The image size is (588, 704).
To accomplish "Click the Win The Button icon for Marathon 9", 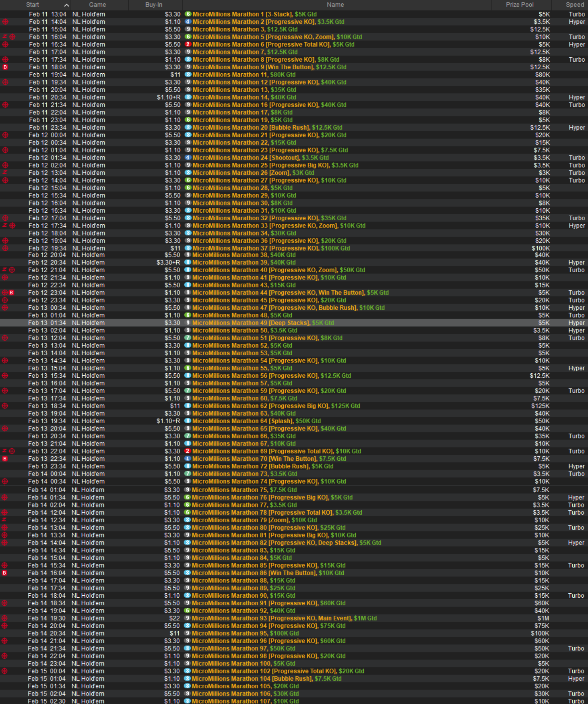I will pos(5,67).
